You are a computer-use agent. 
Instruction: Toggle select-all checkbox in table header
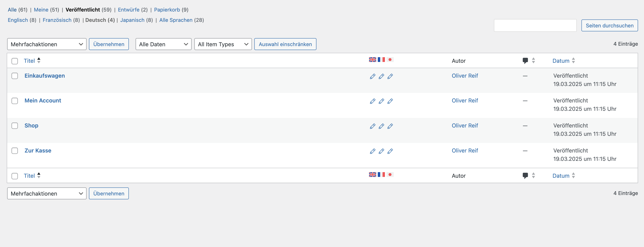pos(15,61)
